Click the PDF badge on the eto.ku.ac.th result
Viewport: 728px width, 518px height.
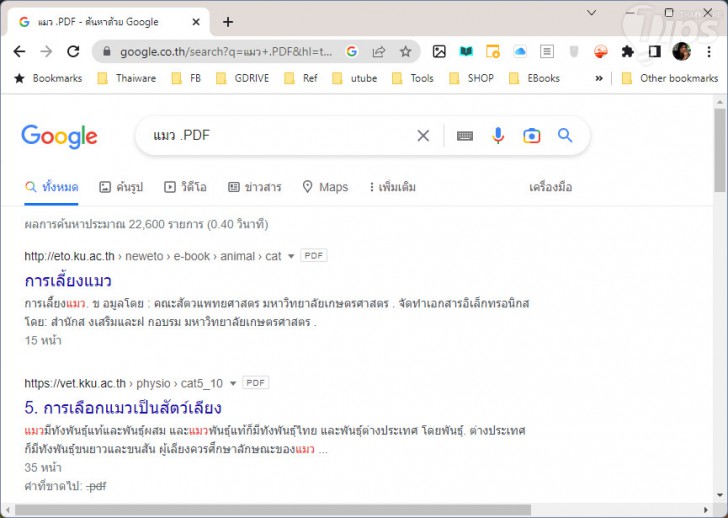314,256
